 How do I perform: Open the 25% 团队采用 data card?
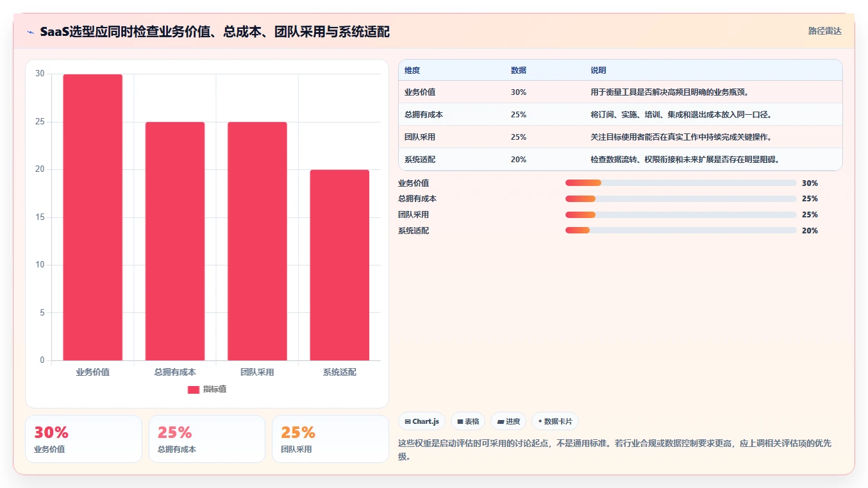coord(330,439)
